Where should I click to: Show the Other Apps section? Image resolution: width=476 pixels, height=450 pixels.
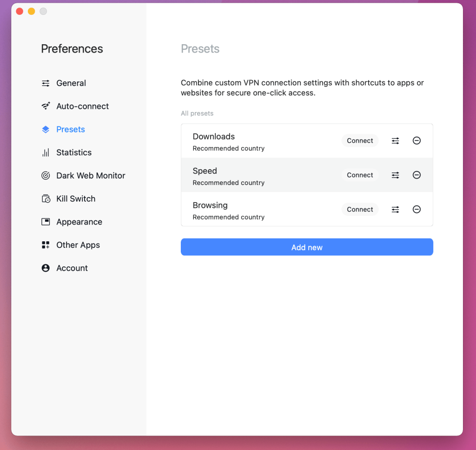coord(78,245)
